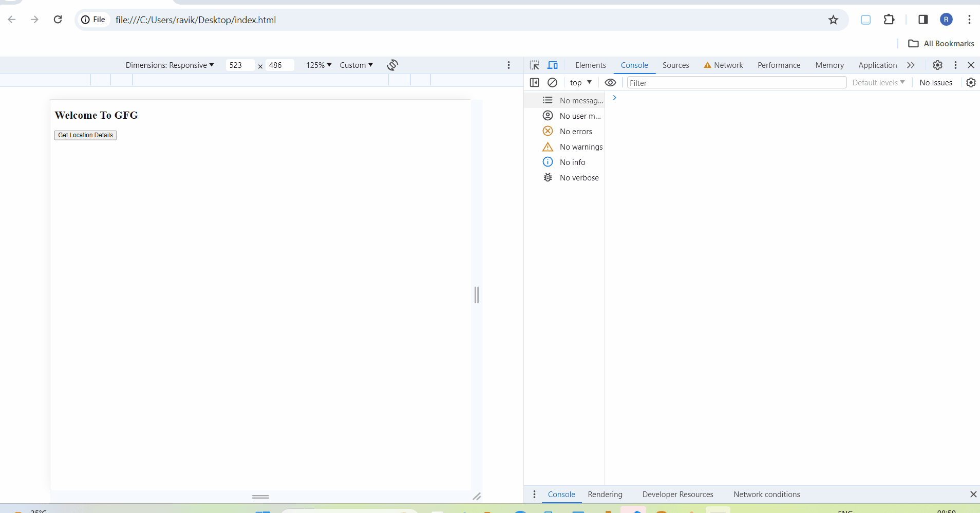This screenshot has height=513, width=980.
Task: Select No info filter
Action: 564,162
